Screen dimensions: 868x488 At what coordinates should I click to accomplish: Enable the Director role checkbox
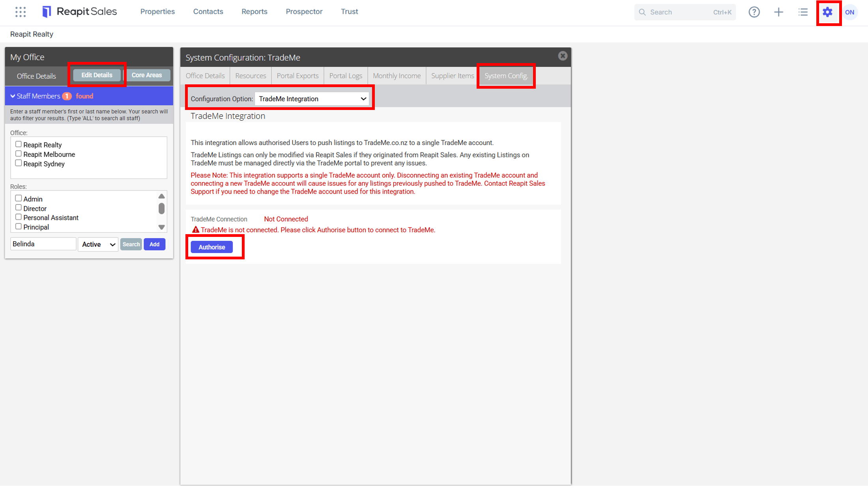coord(19,208)
